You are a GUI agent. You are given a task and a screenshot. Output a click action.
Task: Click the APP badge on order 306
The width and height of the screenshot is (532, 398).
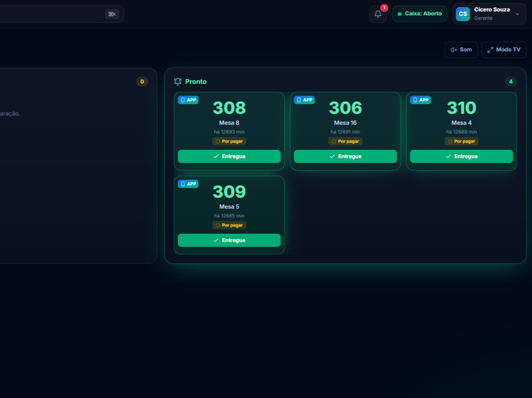[304, 100]
